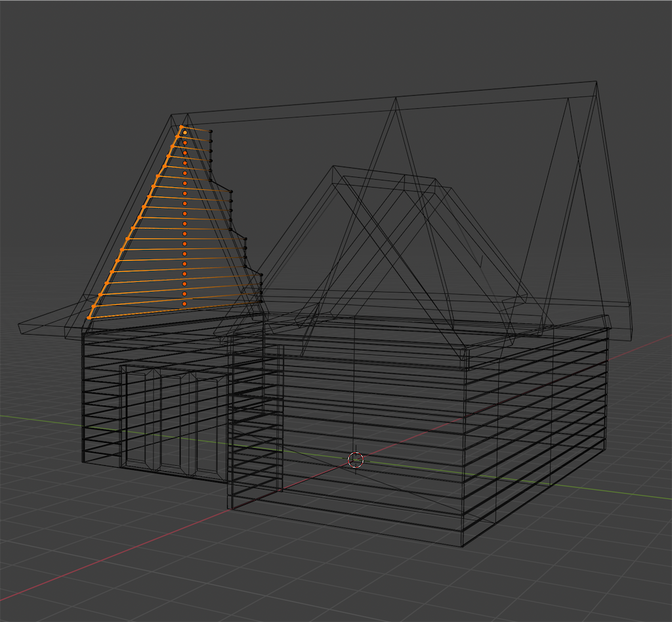672x622 pixels.
Task: Select the apex vertex of the orange-highlighted gable
Action: coord(181,127)
